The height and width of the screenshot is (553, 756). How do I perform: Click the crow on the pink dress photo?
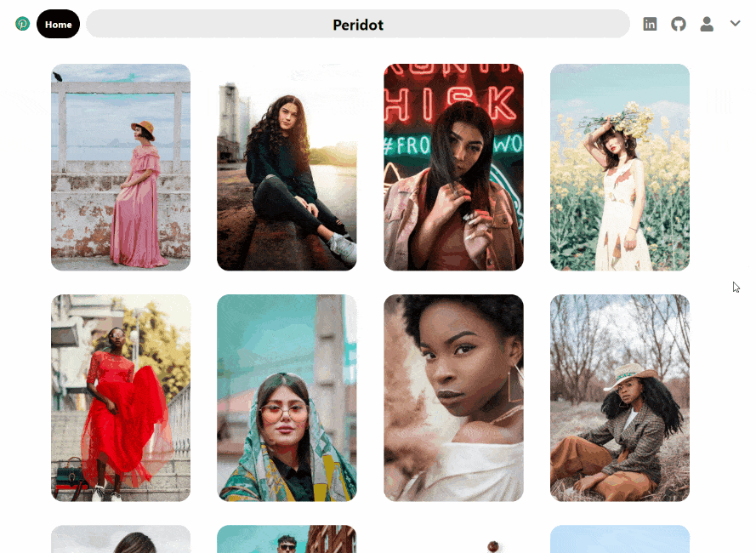(58, 77)
